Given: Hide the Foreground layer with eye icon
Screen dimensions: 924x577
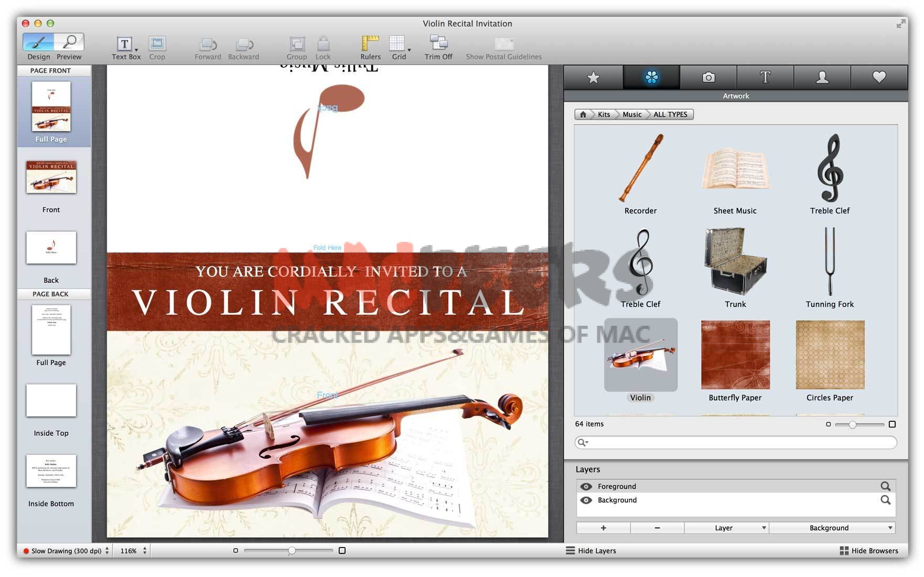Looking at the screenshot, I should point(586,487).
